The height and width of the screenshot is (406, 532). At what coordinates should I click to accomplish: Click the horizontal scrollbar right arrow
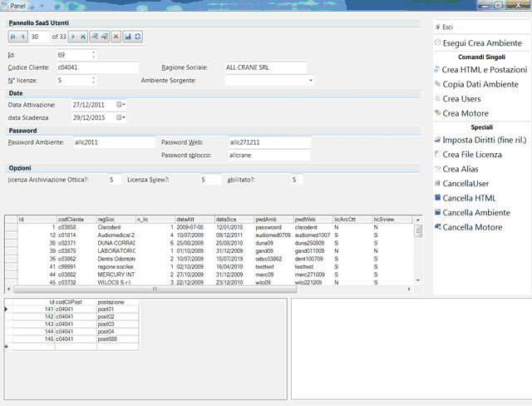(409, 290)
